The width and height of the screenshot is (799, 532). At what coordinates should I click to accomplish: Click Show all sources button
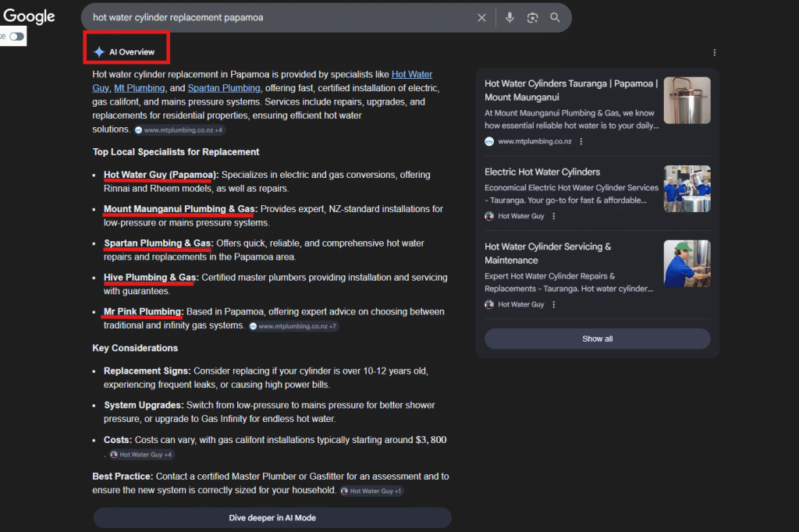(597, 339)
